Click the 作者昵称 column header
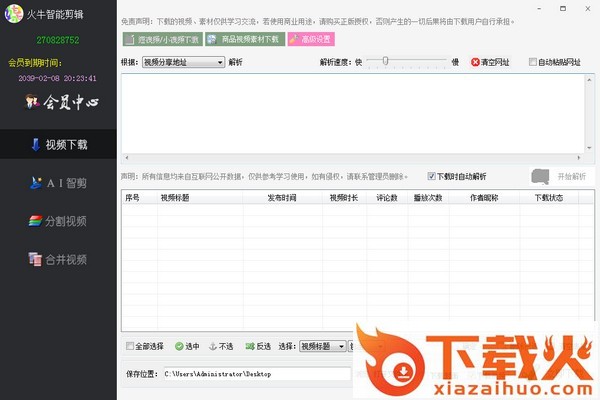 484,198
